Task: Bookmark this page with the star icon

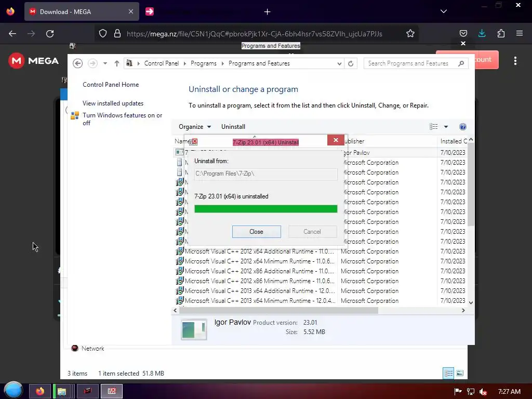Action: (x=410, y=34)
